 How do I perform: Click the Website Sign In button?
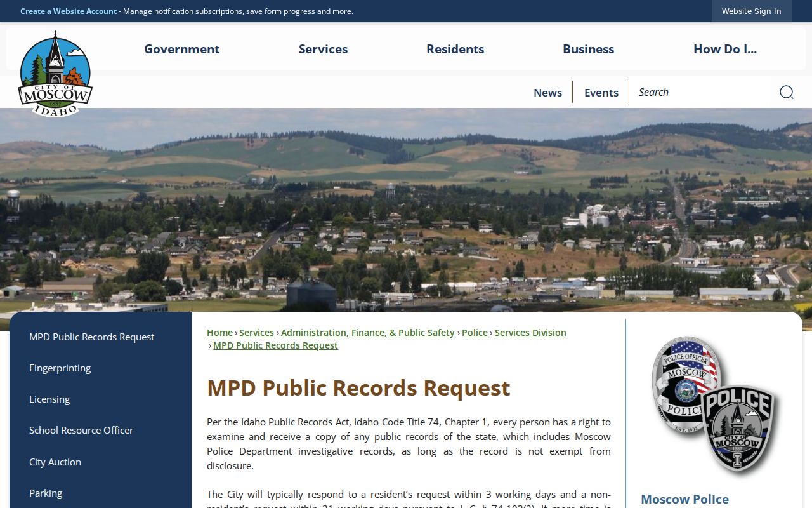point(751,11)
